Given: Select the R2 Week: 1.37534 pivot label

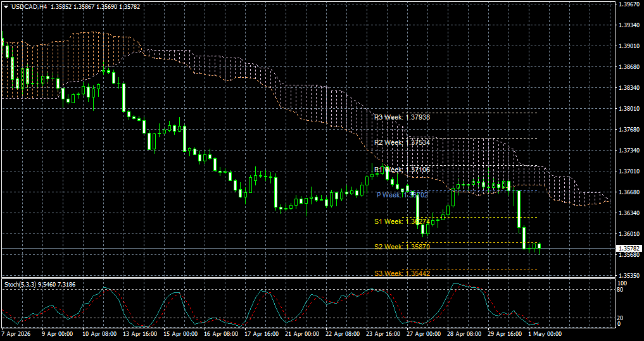Looking at the screenshot, I should [401, 142].
